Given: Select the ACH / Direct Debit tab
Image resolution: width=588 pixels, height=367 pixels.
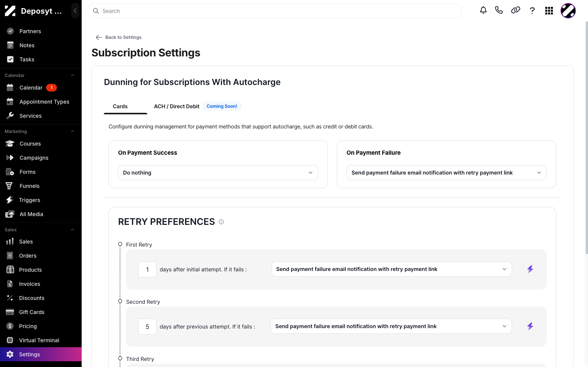Looking at the screenshot, I should (x=177, y=106).
